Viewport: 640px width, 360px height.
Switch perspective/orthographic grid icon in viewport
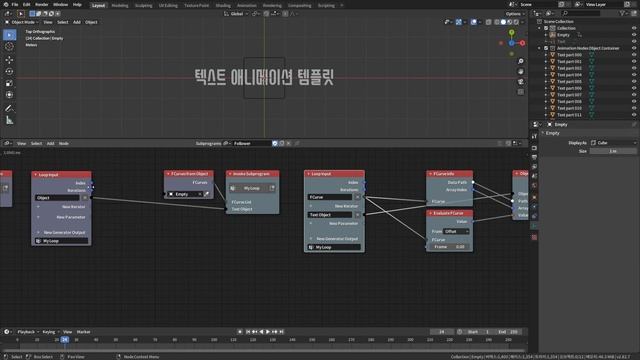click(x=520, y=92)
